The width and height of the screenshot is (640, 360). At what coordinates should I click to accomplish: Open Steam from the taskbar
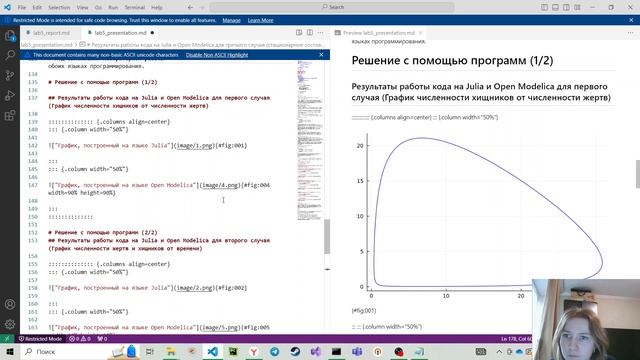click(295, 351)
